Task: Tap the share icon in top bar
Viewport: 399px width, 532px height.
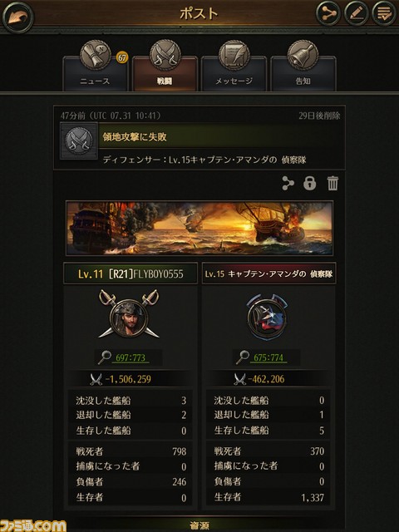Action: pyautogui.click(x=328, y=13)
